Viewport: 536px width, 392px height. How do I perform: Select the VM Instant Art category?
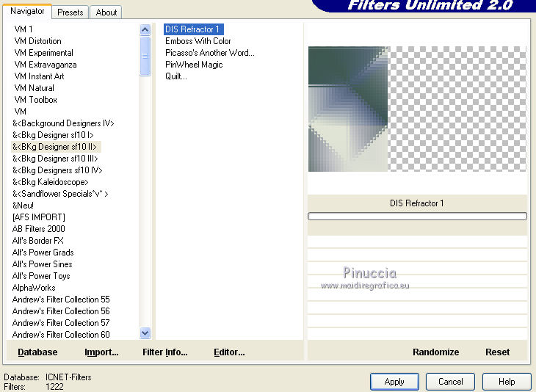click(x=40, y=76)
